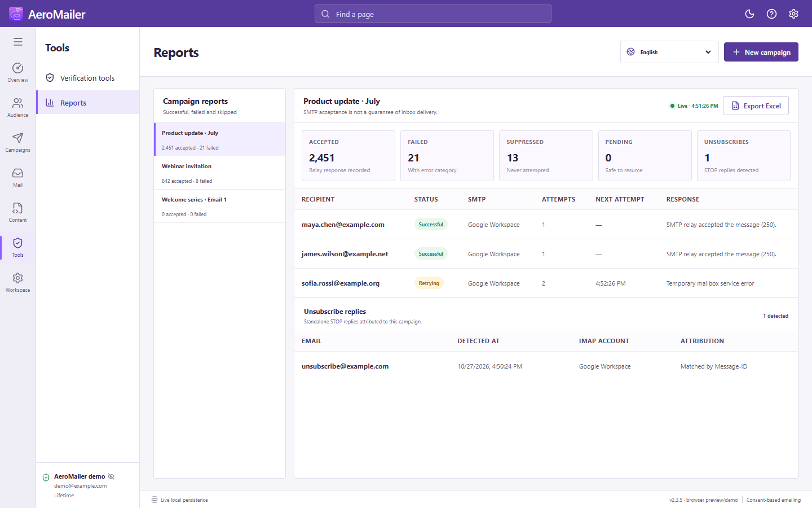Click the 1 detected label
Screen dimensions: 812x508
776,316
